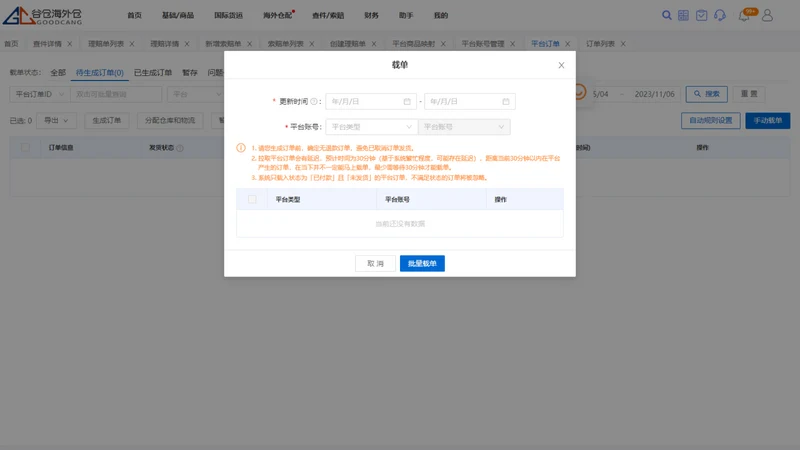Click the 手动载单 button
Screen dimensions: 800x450
[767, 120]
